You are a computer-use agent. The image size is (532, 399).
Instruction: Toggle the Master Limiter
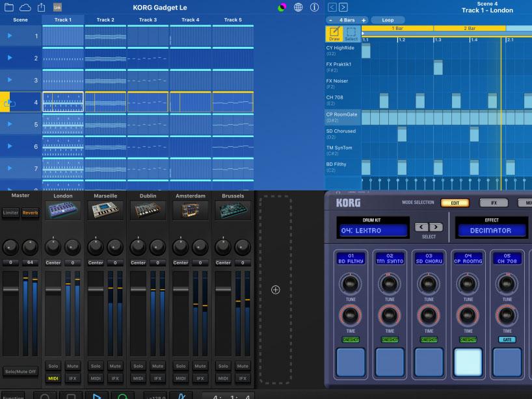tap(11, 212)
